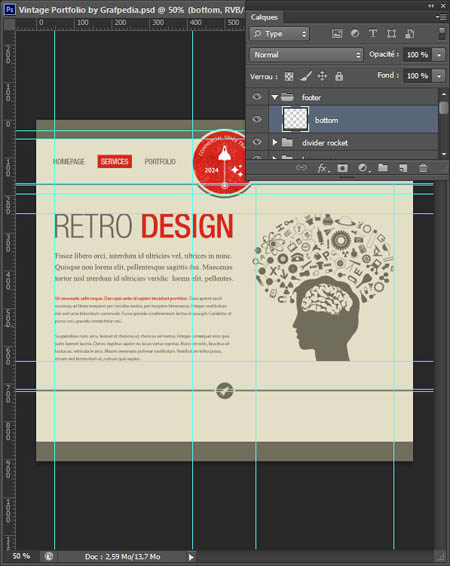The width and height of the screenshot is (450, 566).
Task: Click the pixel layer filter icon
Action: pos(337,34)
